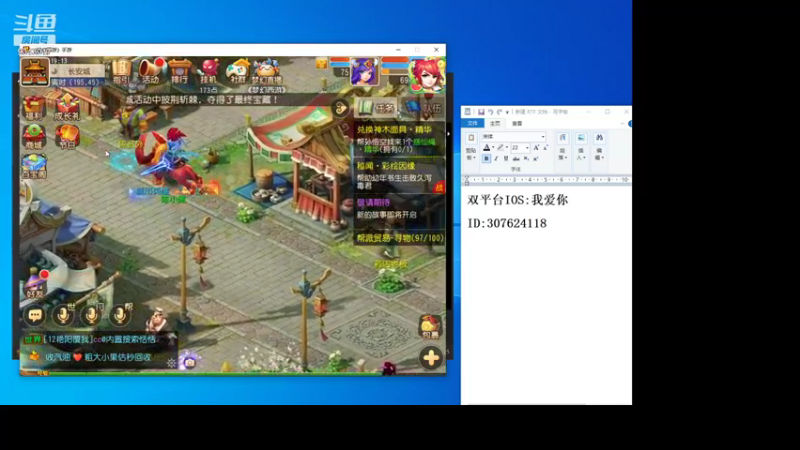Click the black font color swatch button

[486, 147]
